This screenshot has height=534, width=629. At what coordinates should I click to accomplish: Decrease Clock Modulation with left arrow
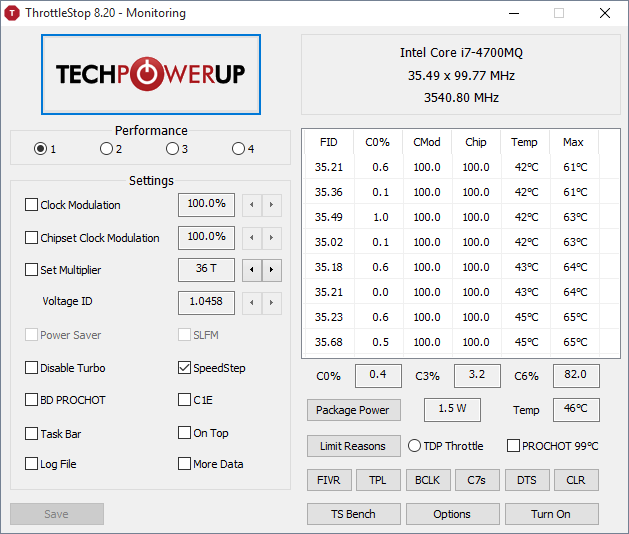252,205
